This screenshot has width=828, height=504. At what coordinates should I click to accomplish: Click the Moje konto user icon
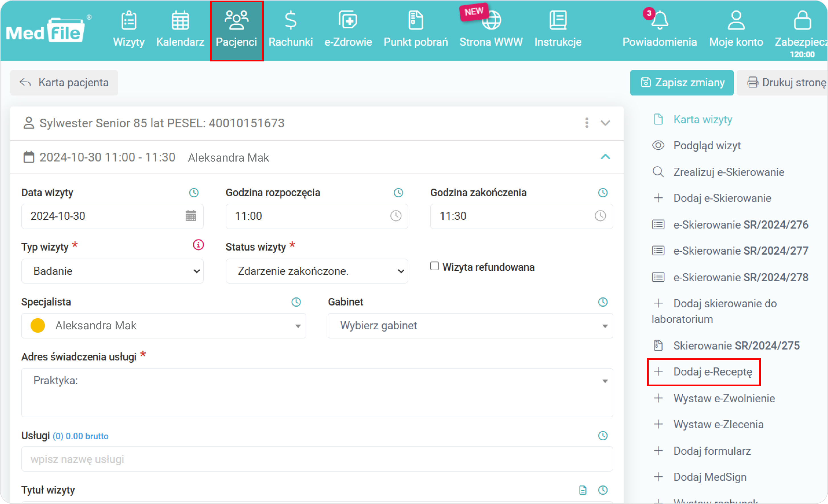tap(736, 21)
